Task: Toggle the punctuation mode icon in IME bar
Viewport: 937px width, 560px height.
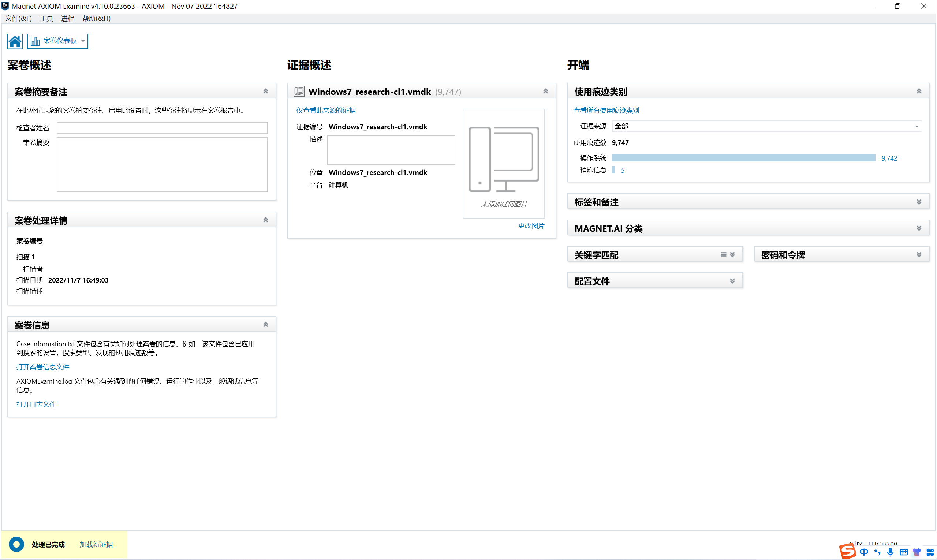Action: pos(877,552)
